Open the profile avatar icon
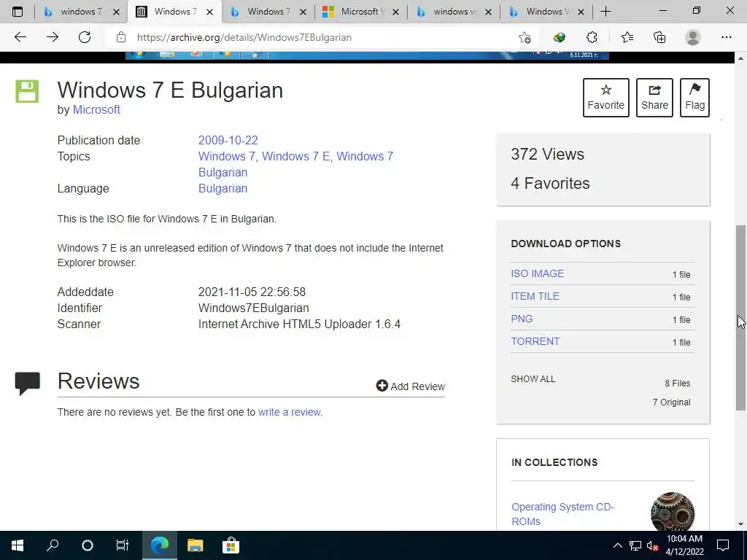This screenshot has width=747, height=560. (693, 37)
